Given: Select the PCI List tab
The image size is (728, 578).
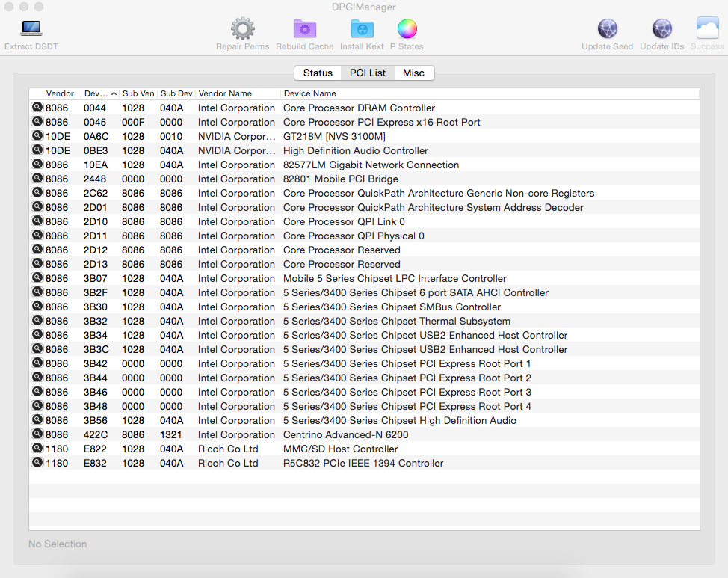Looking at the screenshot, I should (x=368, y=73).
